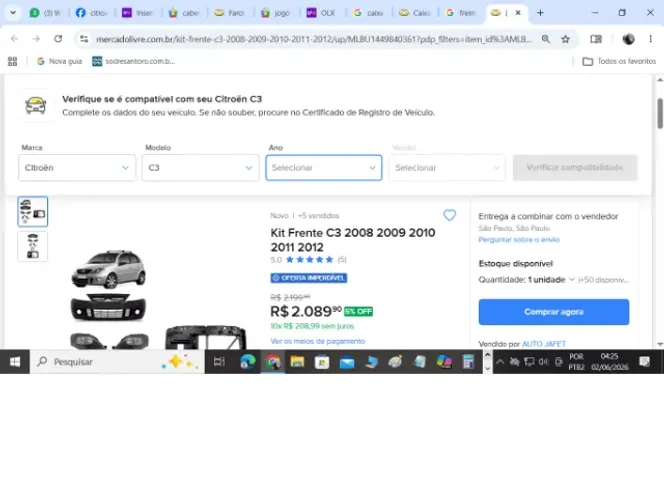Open Microsoft Store from taskbar
The image size is (664, 500).
[x=322, y=362]
